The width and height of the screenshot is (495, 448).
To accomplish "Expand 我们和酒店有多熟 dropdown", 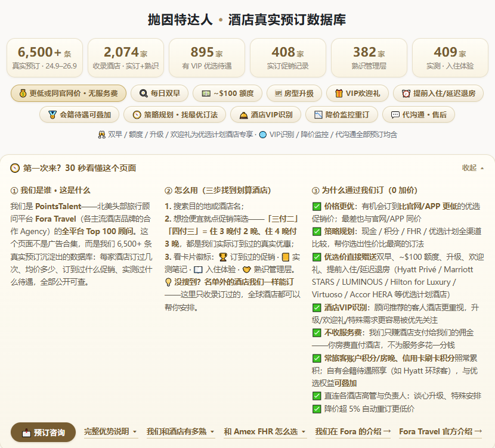I will (180, 431).
